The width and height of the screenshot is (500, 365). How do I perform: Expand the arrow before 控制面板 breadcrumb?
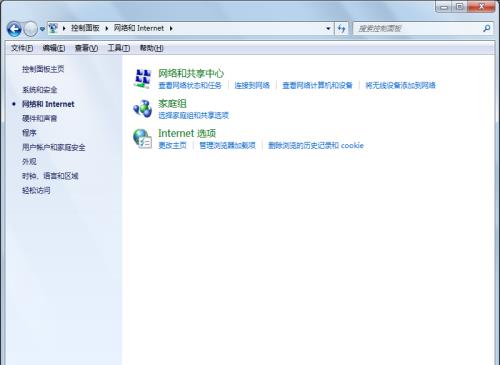click(64, 28)
